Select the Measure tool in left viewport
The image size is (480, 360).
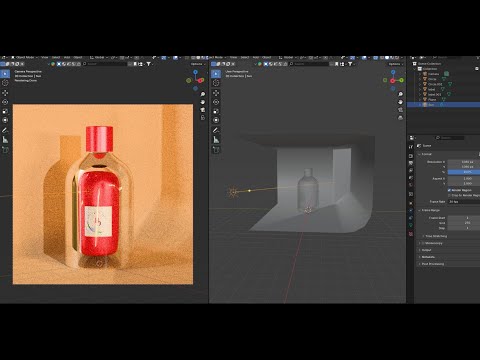(5, 140)
